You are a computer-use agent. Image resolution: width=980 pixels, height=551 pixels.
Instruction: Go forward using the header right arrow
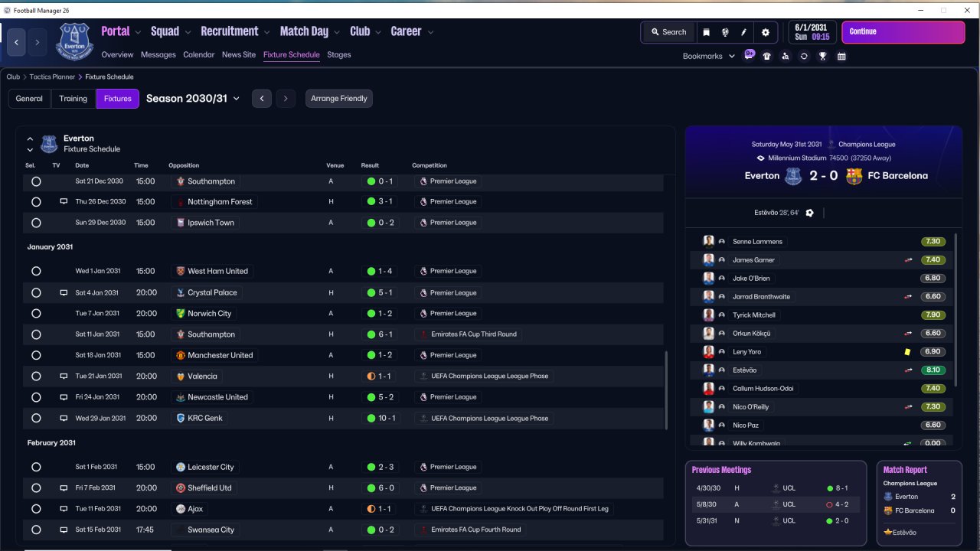coord(37,42)
